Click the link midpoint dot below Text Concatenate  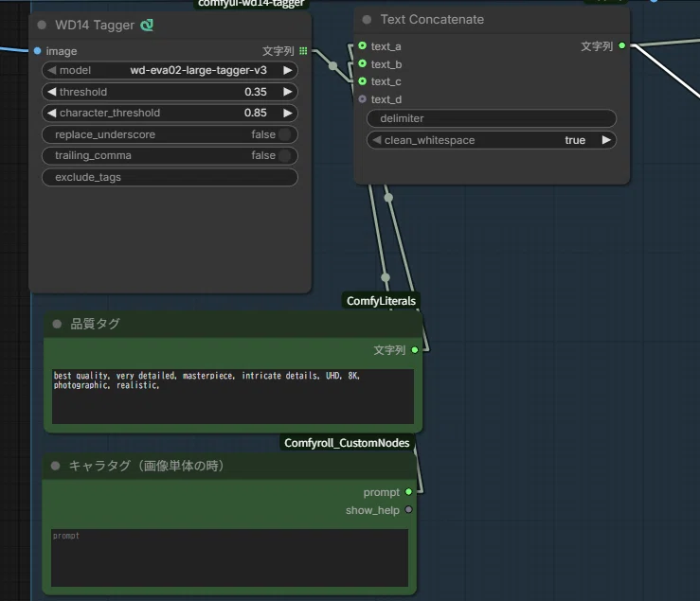(x=388, y=197)
